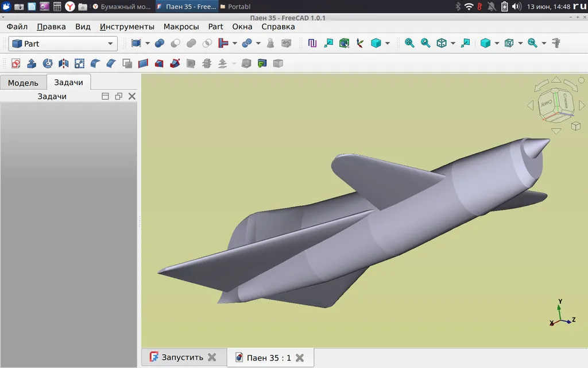Switch to the Задачи tab
The height and width of the screenshot is (368, 588).
pyautogui.click(x=69, y=82)
